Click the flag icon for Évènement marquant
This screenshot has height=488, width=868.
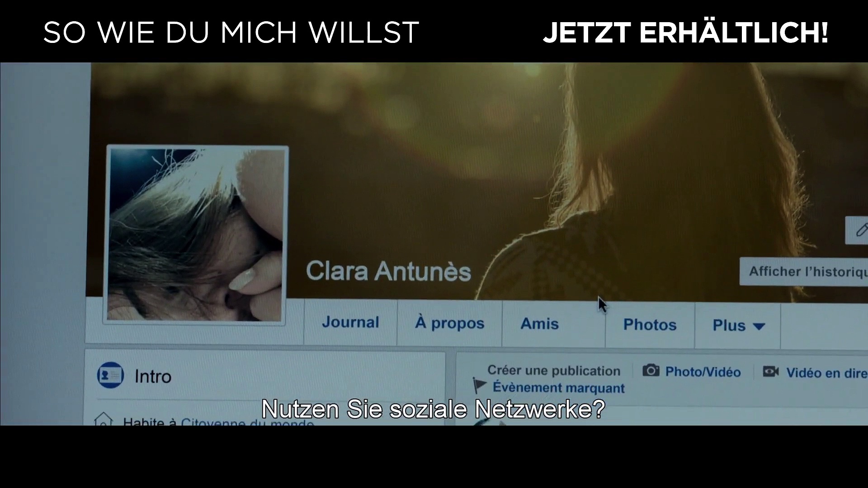(479, 385)
